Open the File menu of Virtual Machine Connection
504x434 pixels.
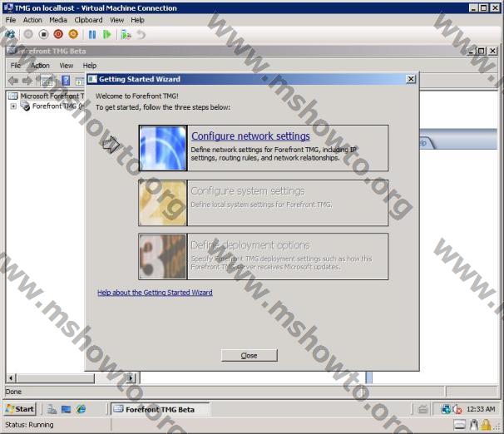pyautogui.click(x=11, y=20)
